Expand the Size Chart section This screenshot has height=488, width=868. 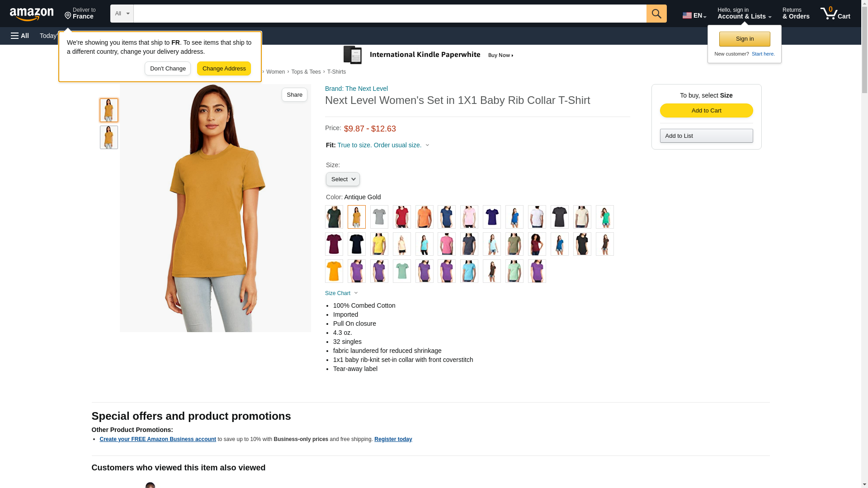click(341, 293)
